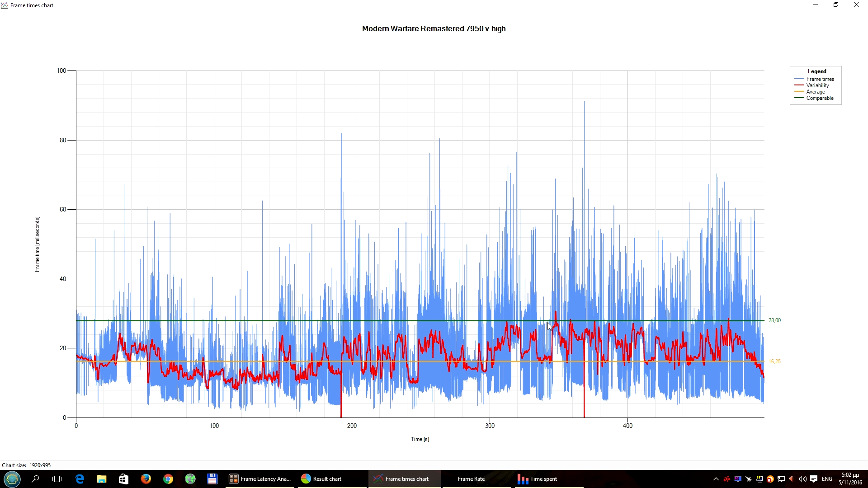Click orange tray icon with red X
The height and width of the screenshot is (488, 868).
coord(770,479)
